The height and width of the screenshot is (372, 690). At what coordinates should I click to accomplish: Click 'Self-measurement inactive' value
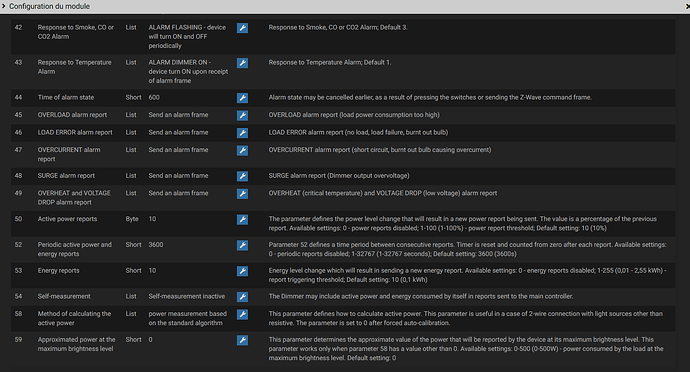coord(187,296)
